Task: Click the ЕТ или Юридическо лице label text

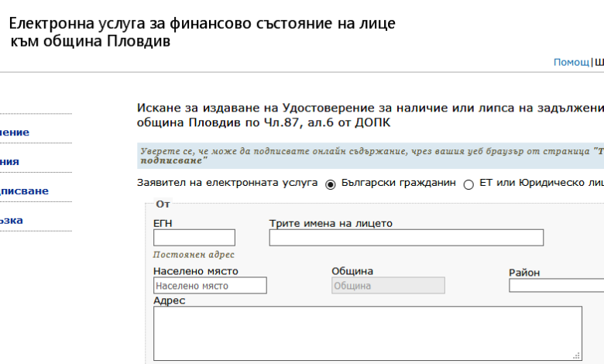Action: 541,183
